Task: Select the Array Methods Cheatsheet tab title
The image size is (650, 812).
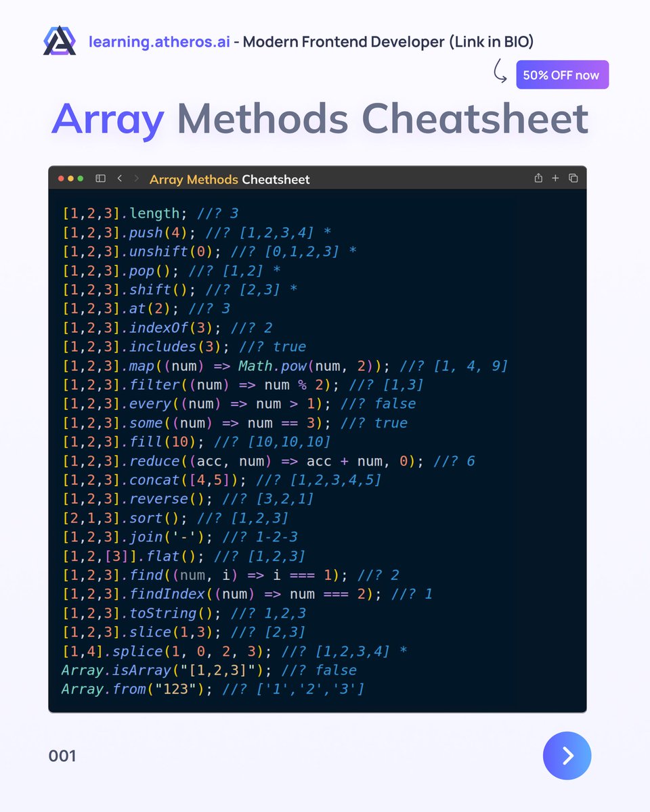Action: click(229, 179)
